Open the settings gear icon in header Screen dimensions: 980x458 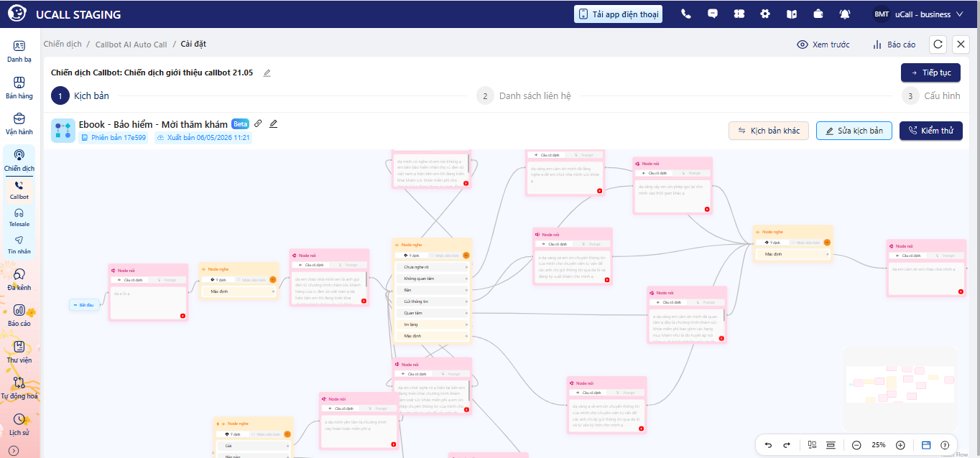coord(765,14)
